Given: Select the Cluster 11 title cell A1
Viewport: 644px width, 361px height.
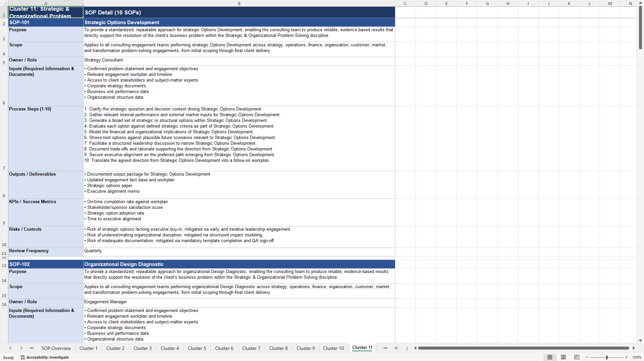Looking at the screenshot, I should tap(46, 12).
